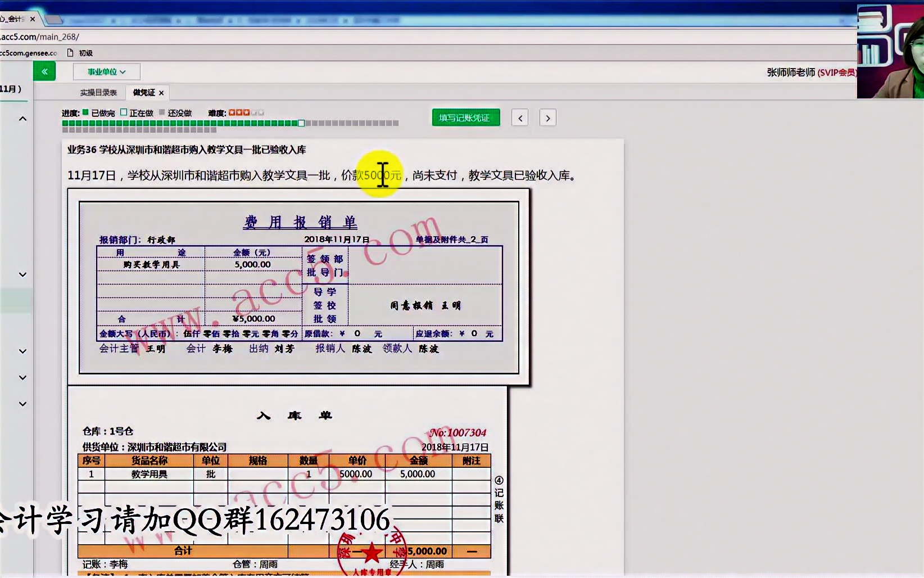The height and width of the screenshot is (578, 924).
Task: Click the first green completed progress square
Action: click(65, 123)
